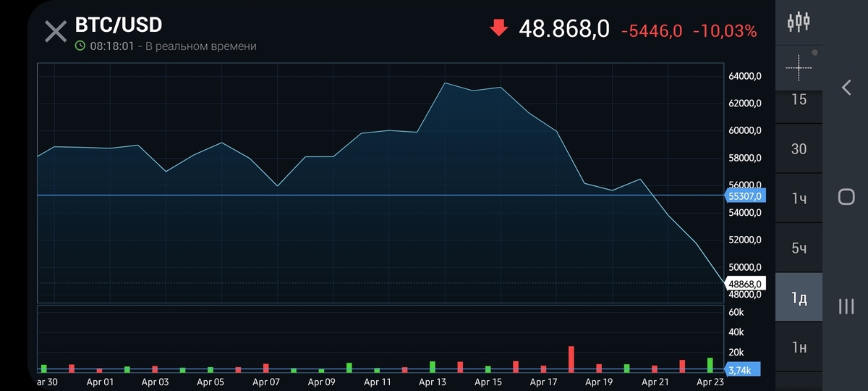Select the 1н weekly timeframe

799,347
